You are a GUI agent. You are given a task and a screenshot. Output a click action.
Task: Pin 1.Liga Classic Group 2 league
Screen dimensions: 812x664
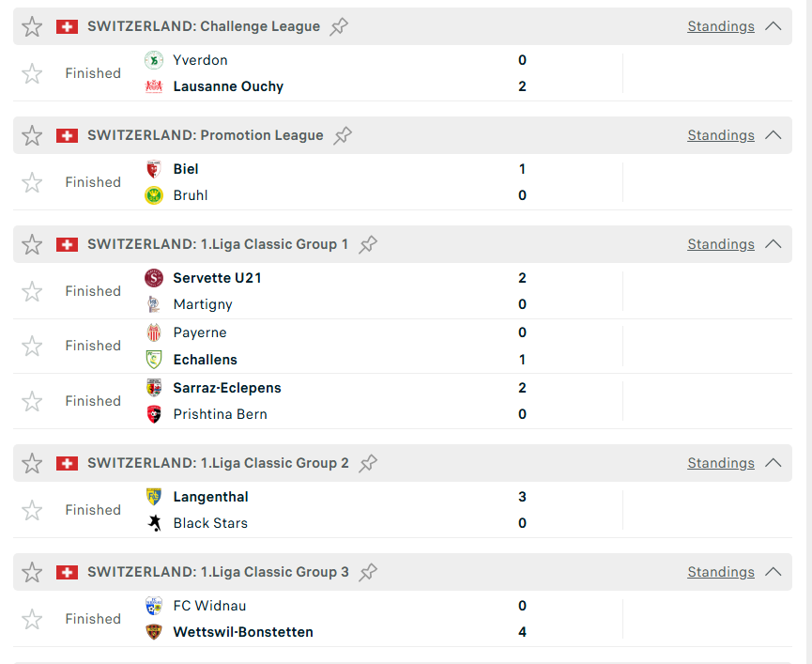368,463
